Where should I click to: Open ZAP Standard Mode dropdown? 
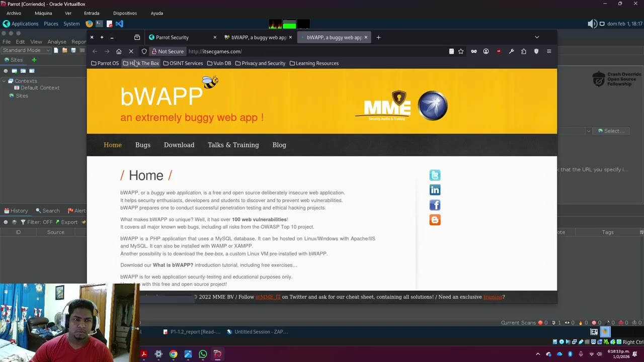26,50
